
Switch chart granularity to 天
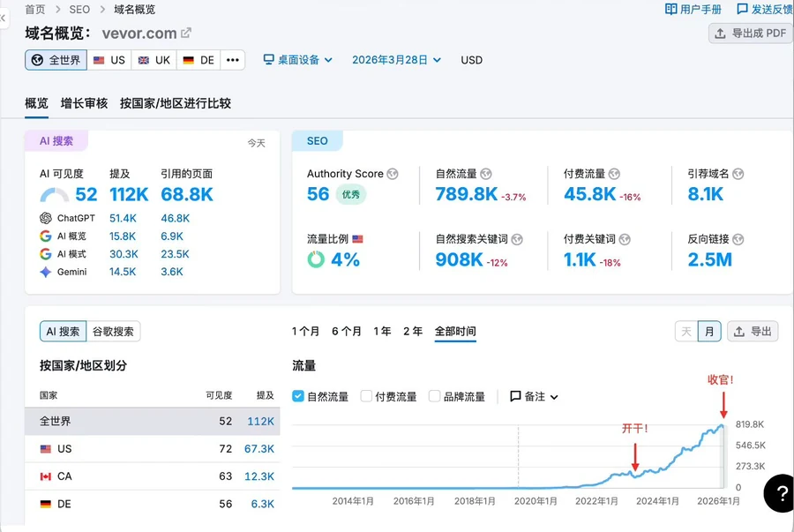pos(686,332)
